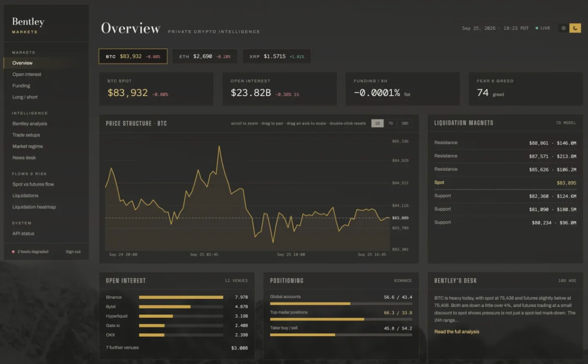Viewport: 588px width, 364px height.
Task: Click the 7D MODEL label
Action: pos(566,123)
